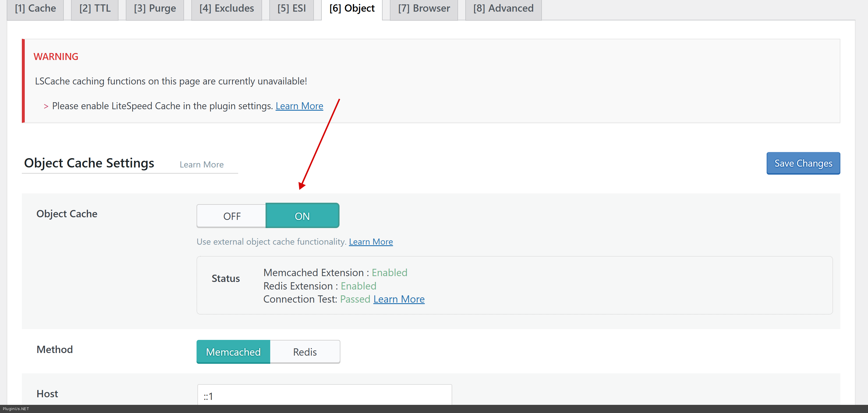Click into the Host input field
This screenshot has width=868, height=413.
(x=324, y=396)
